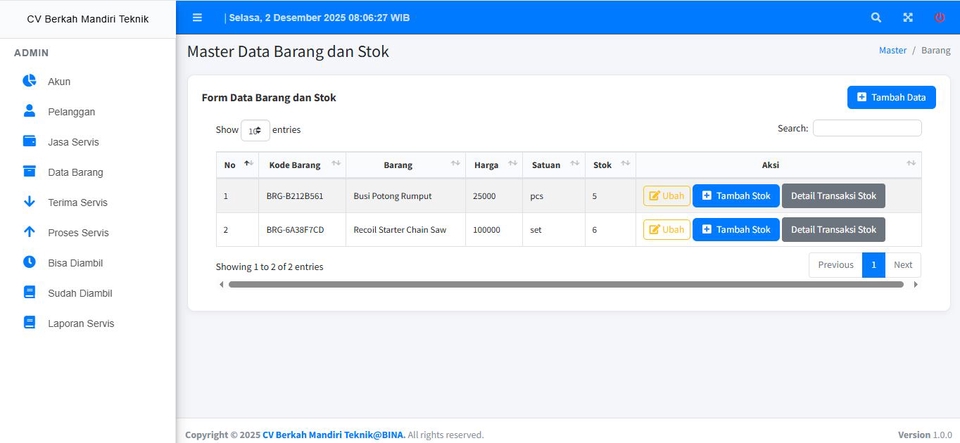960x443 pixels.
Task: Select the Pelanggan user icon
Action: coord(29,111)
